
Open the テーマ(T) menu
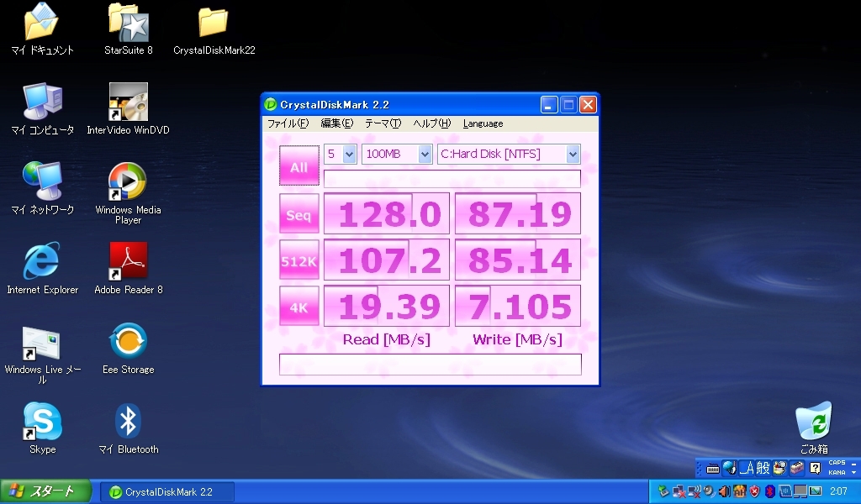(x=383, y=123)
